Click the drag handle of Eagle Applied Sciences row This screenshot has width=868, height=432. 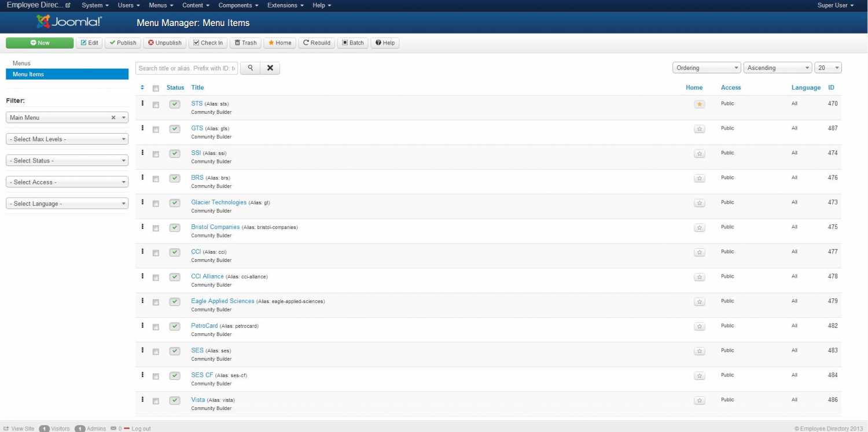[142, 301]
